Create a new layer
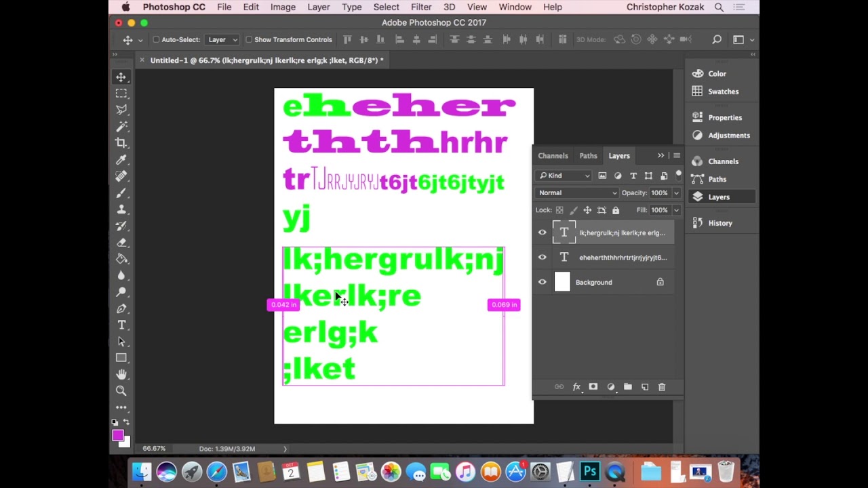This screenshot has height=488, width=868. [x=645, y=387]
